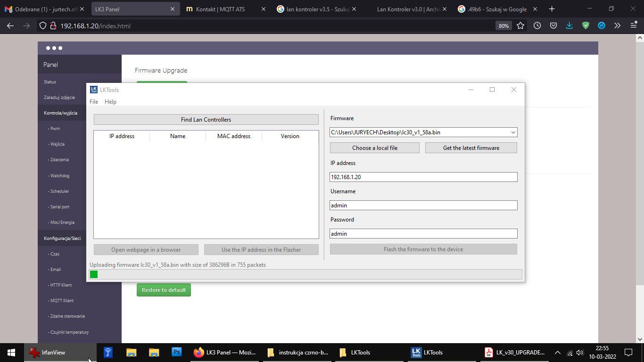Expand hidden system tray icons

coord(557,352)
